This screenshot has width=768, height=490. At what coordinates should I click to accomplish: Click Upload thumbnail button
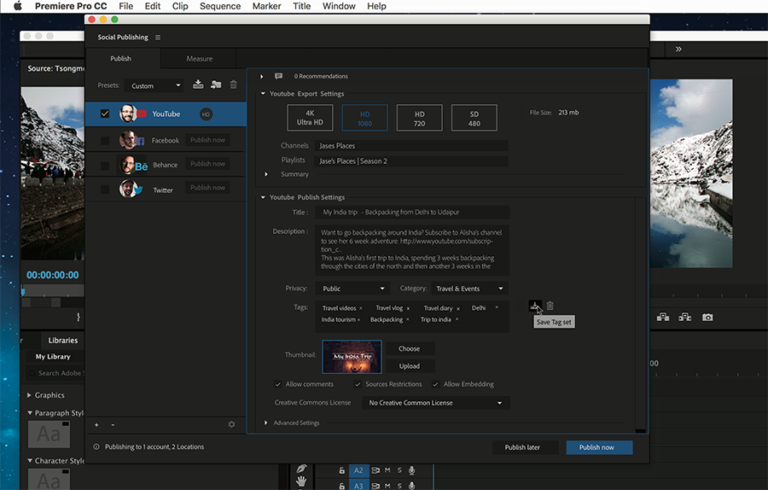[x=409, y=366]
